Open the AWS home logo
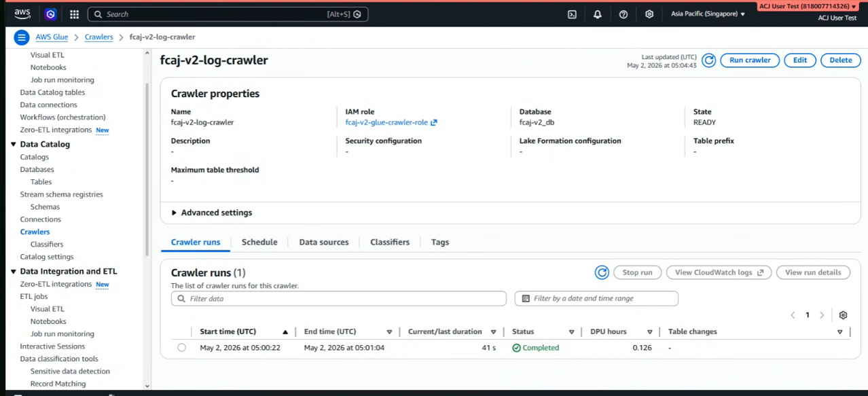Viewport: 868px width, 396px height. tap(22, 14)
